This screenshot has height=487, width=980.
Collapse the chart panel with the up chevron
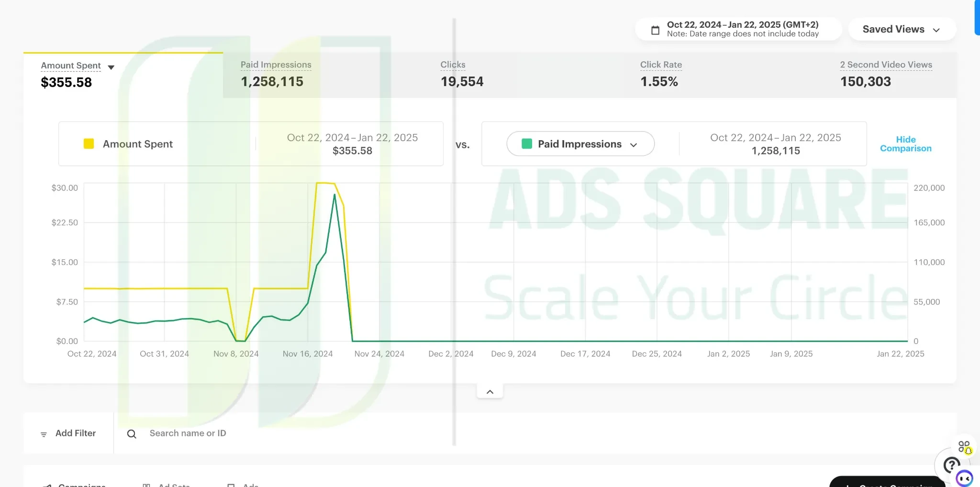[x=490, y=392]
